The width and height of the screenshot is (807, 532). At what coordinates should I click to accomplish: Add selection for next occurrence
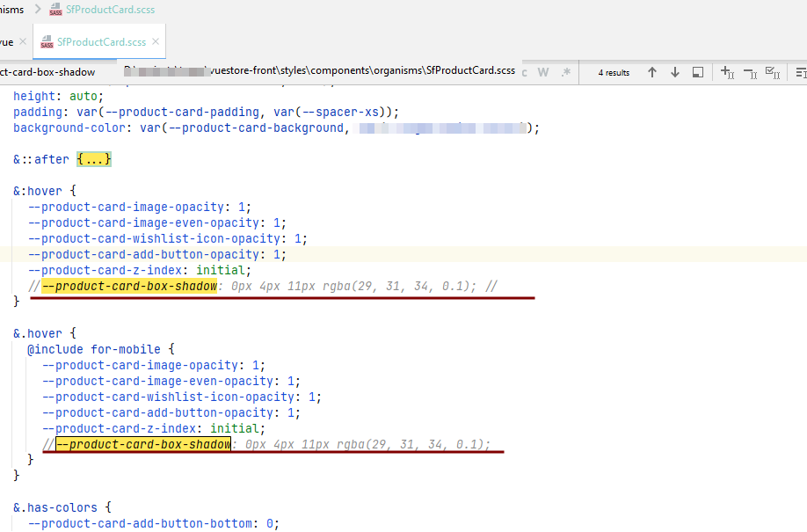click(727, 72)
